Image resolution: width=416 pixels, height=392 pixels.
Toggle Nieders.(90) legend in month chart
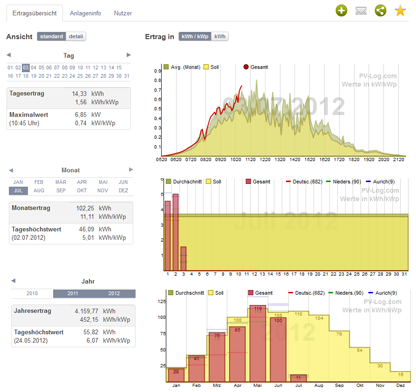(344, 182)
